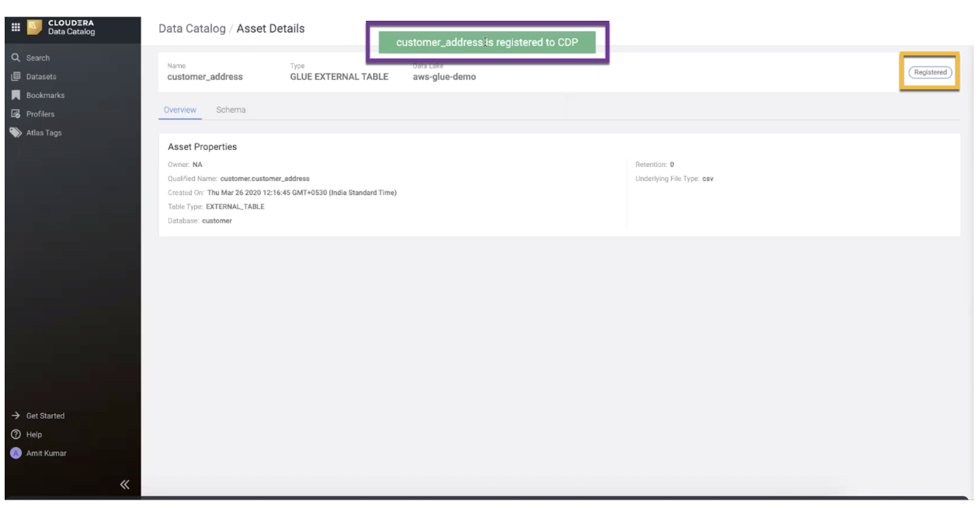
Task: Navigate to Data Catalog breadcrumb
Action: click(x=189, y=29)
